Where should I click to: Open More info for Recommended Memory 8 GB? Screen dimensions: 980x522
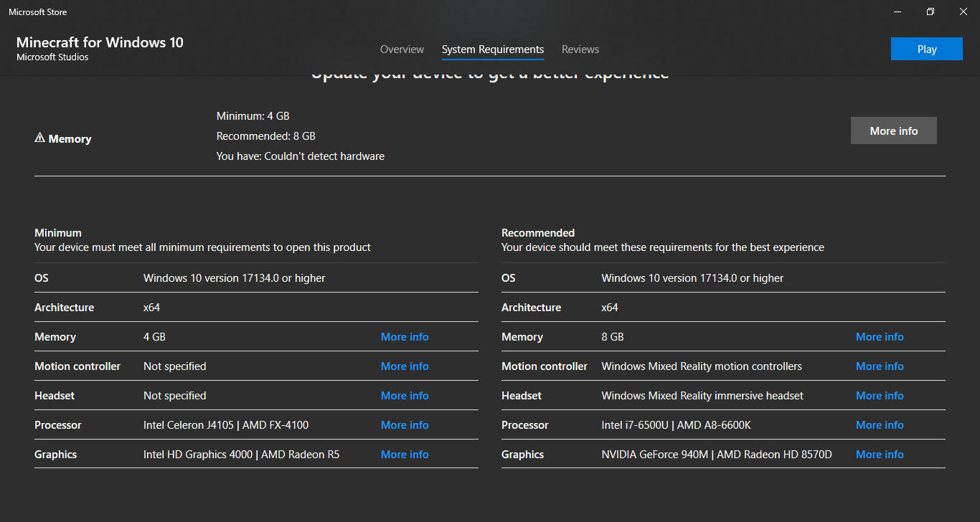click(880, 337)
